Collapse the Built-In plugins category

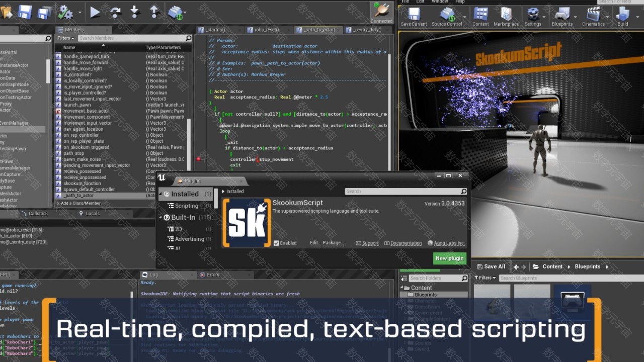[x=161, y=217]
